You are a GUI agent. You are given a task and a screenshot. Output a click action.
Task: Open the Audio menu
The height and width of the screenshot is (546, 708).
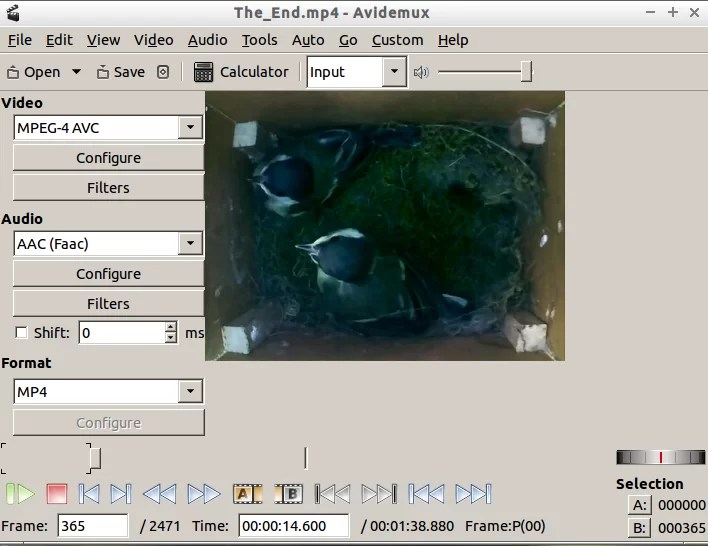208,40
